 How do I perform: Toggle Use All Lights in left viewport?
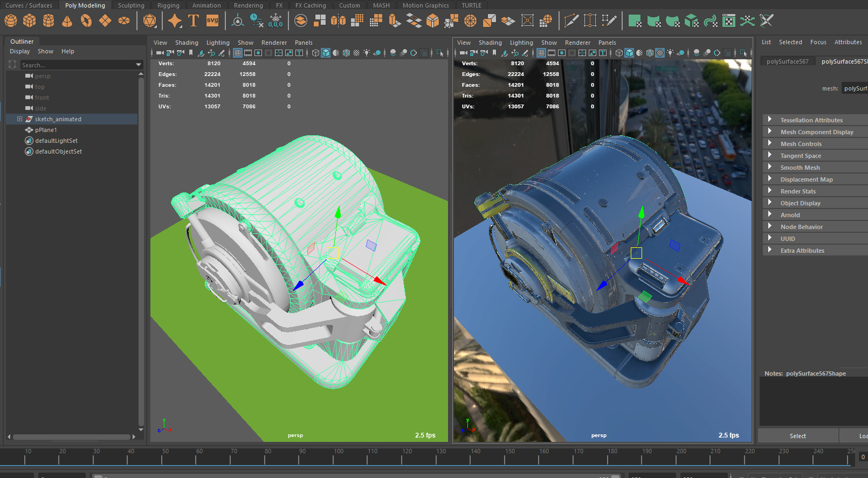367,53
